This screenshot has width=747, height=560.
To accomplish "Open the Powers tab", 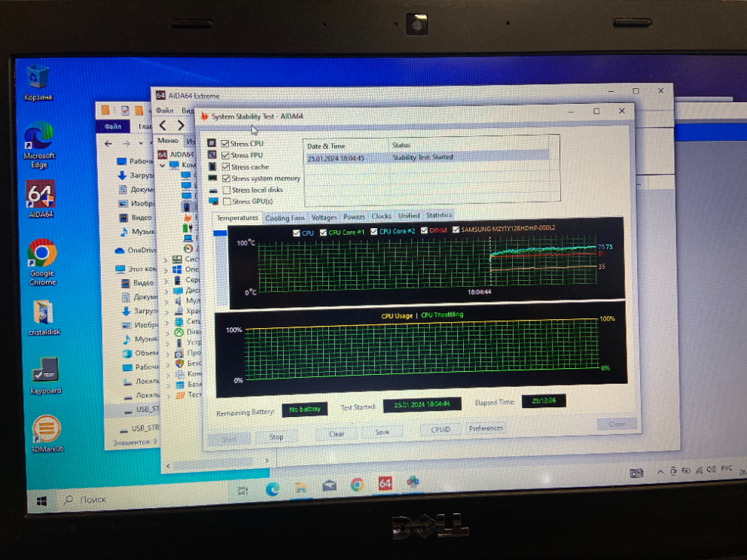I will (354, 217).
